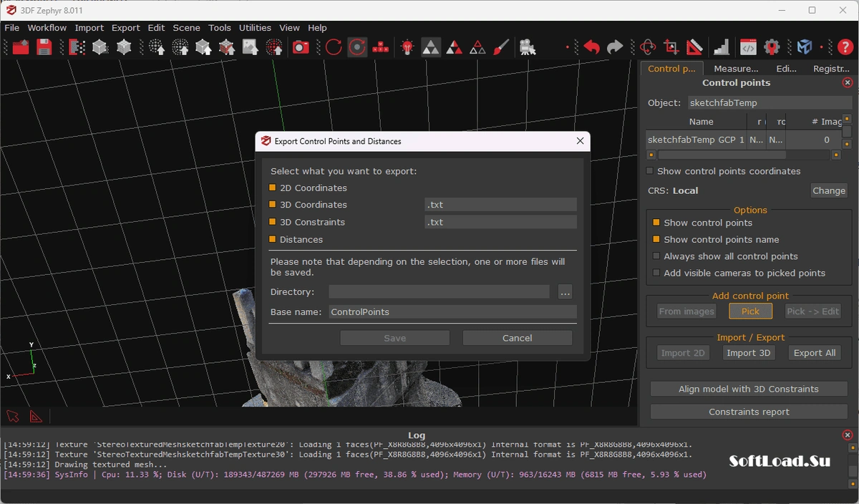Open project with the red folder icon
Screen dimensions: 859x504
tap(21, 47)
